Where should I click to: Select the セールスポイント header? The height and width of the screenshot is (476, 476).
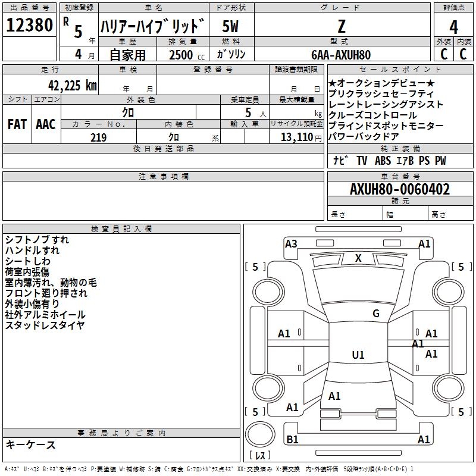(400, 70)
